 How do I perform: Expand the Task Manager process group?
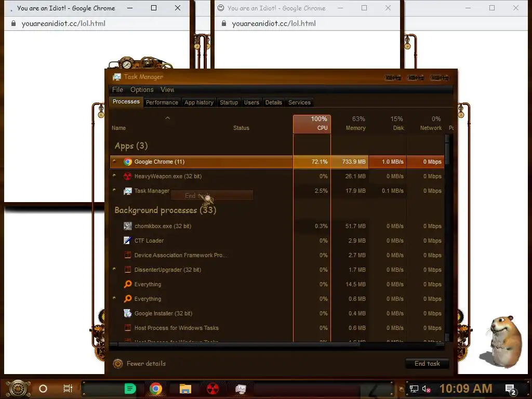coord(114,190)
